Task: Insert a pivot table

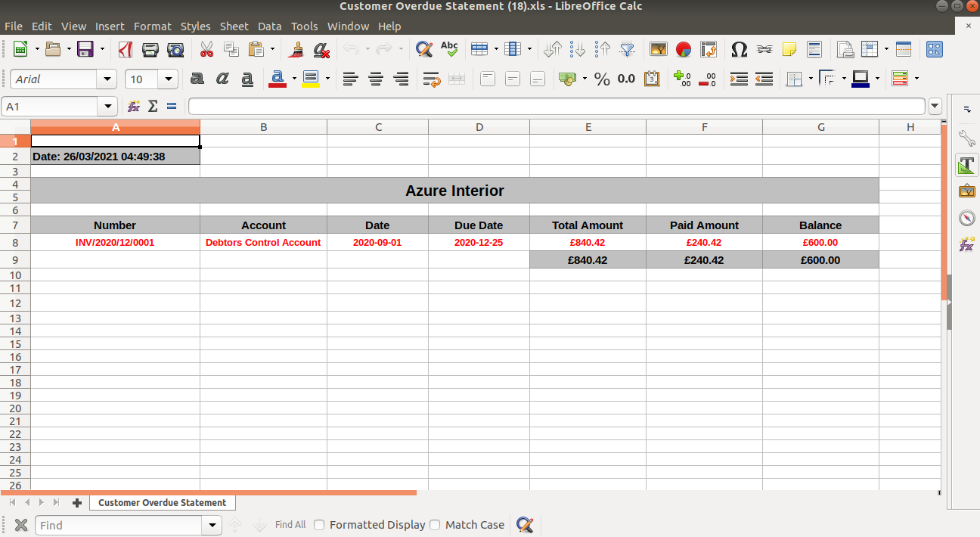Action: (709, 50)
